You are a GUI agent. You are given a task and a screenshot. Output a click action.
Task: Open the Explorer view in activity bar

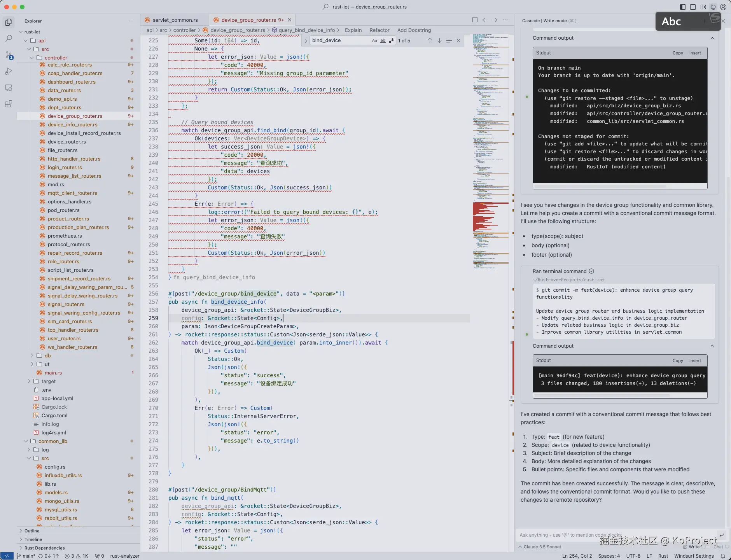(9, 22)
